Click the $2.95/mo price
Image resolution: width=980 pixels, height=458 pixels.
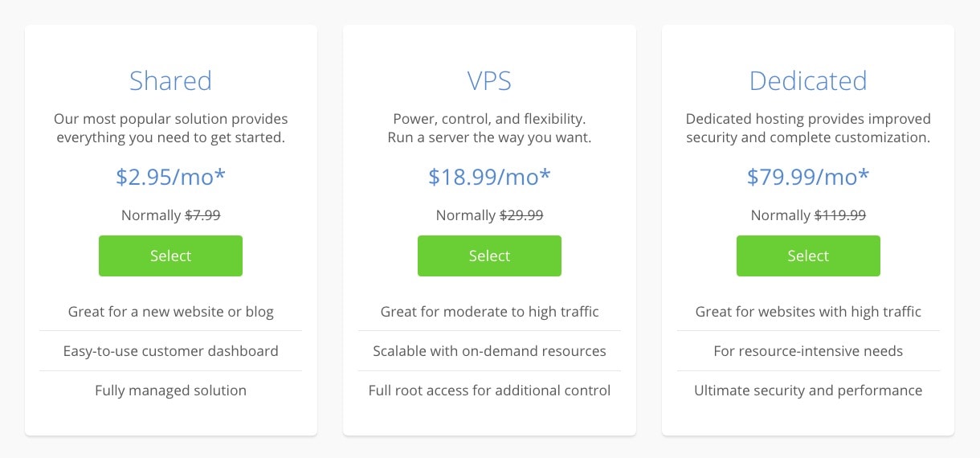[x=170, y=177]
